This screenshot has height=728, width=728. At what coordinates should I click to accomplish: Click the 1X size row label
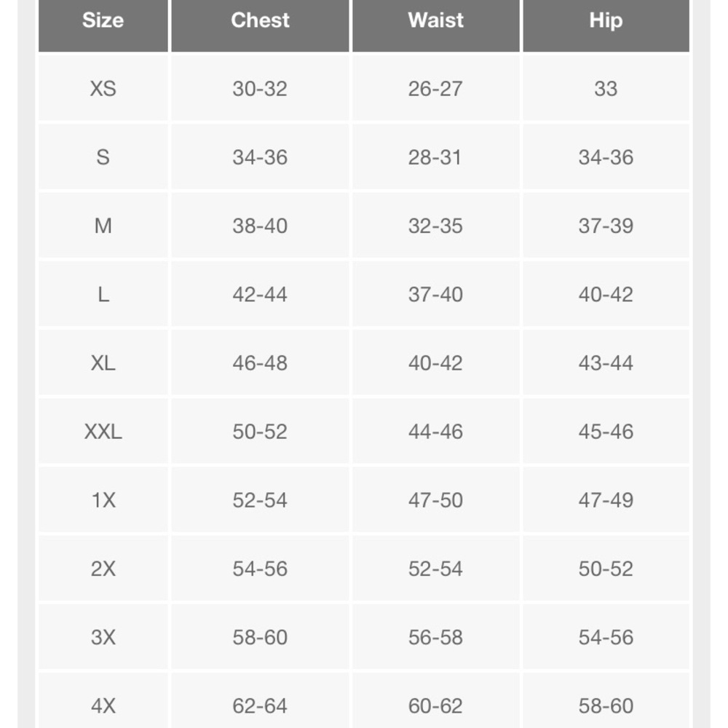point(103,500)
